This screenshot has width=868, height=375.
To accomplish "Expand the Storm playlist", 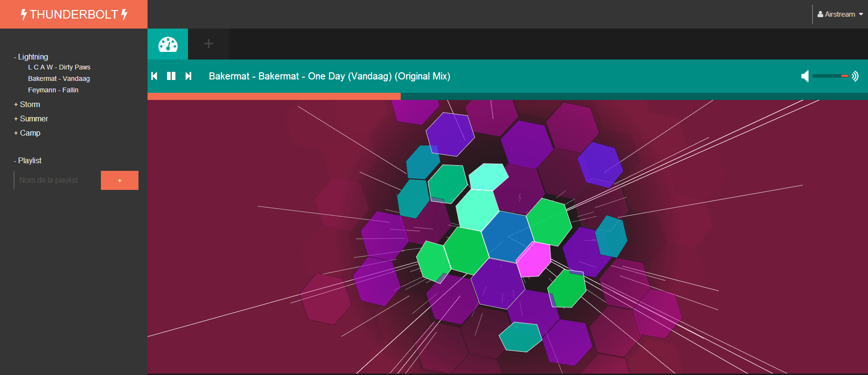I will point(27,104).
